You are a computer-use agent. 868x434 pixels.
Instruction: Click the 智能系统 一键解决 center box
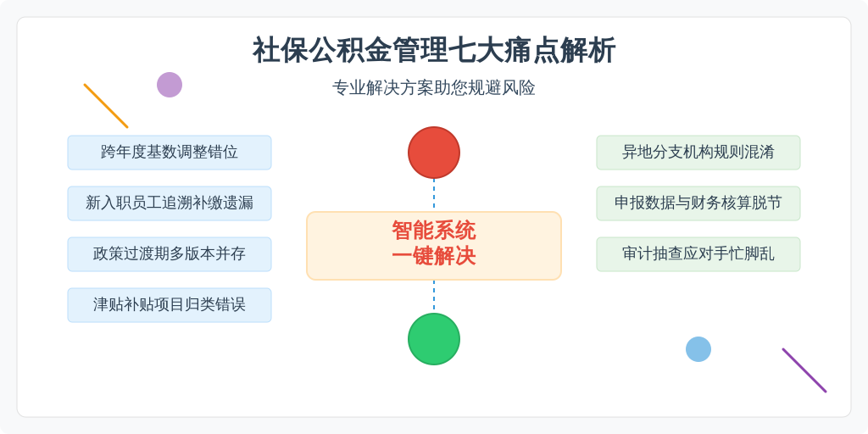tap(434, 246)
